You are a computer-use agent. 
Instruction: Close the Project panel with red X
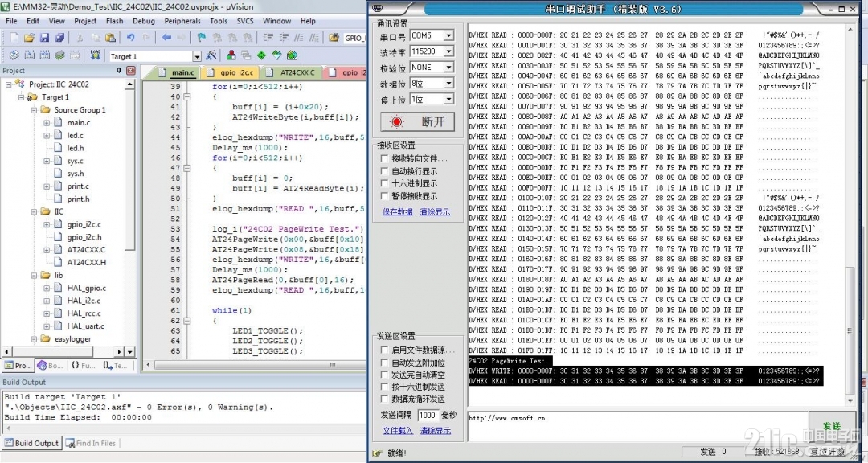[131, 71]
